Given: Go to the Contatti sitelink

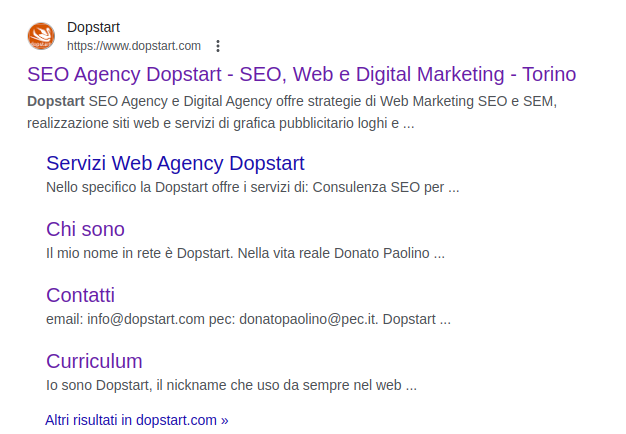Looking at the screenshot, I should (x=80, y=295).
